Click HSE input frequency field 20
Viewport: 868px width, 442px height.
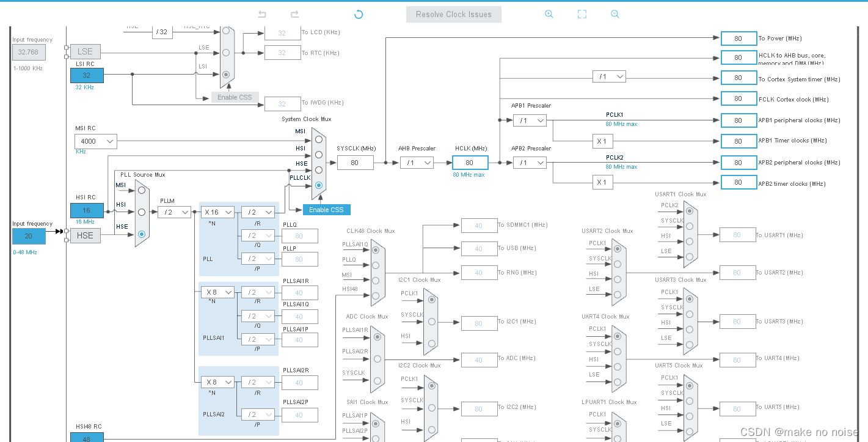coord(29,236)
